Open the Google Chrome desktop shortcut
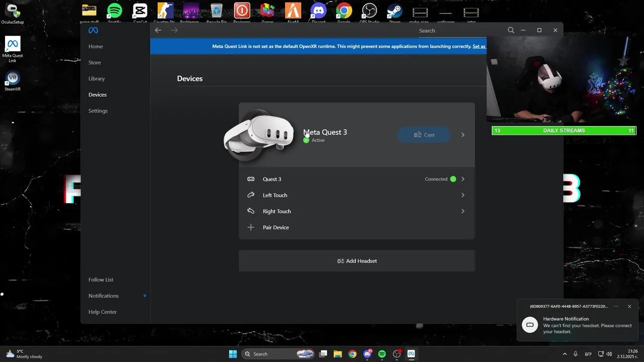Screen dimensions: 644x362 (344, 13)
